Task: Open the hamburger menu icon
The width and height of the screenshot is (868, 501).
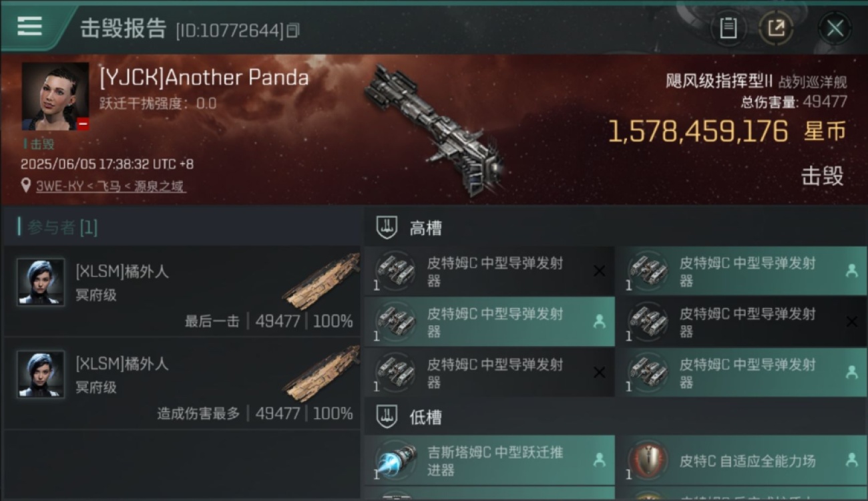Action: click(x=29, y=26)
